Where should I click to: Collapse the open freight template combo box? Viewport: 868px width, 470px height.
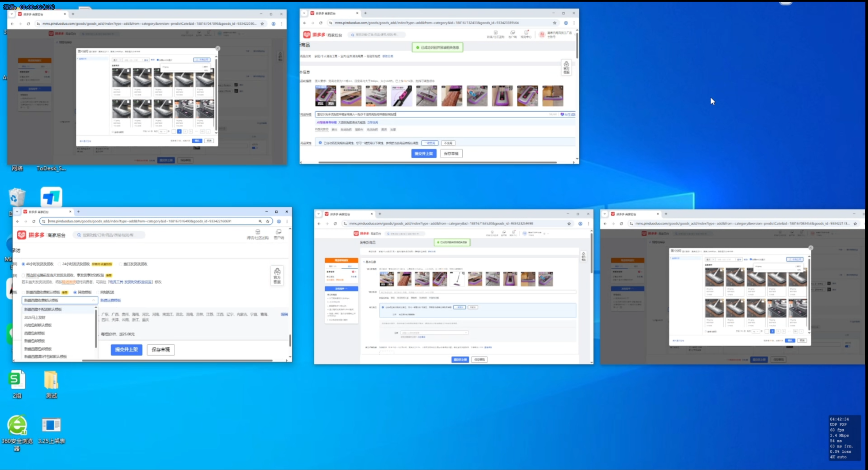point(94,300)
